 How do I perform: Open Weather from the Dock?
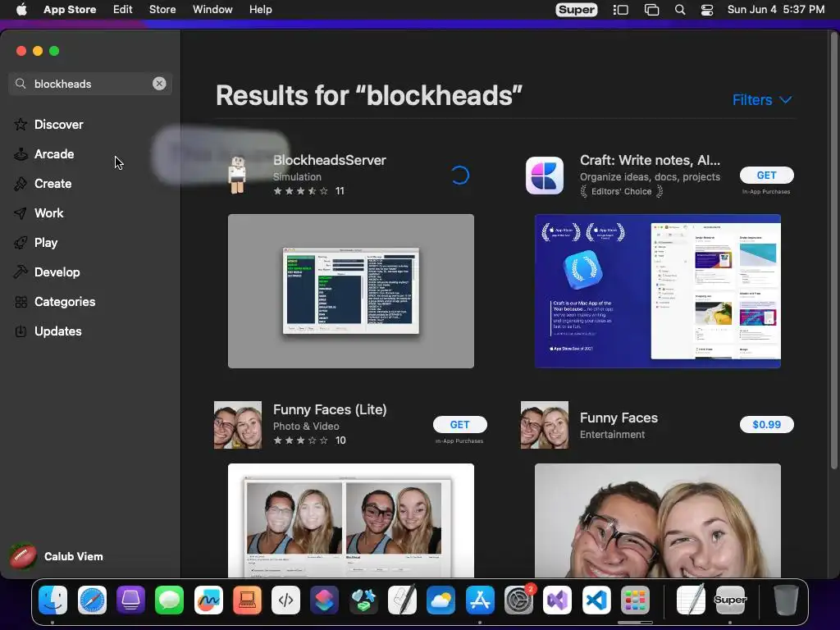click(x=441, y=600)
